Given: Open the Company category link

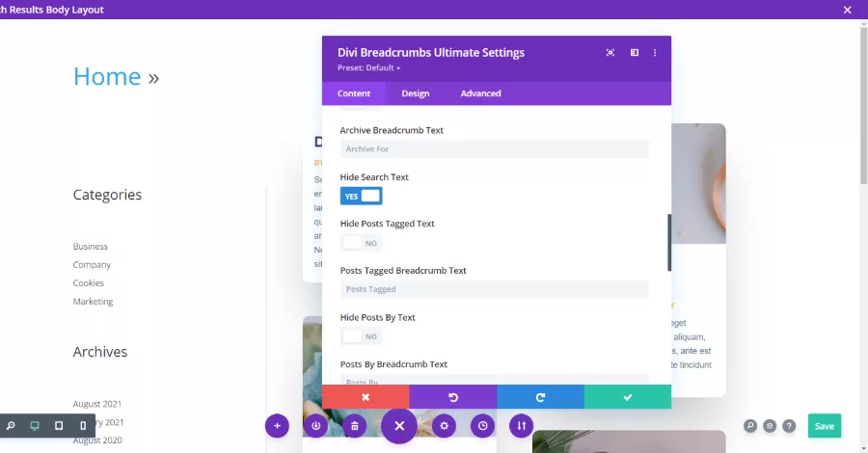Looking at the screenshot, I should 92,265.
